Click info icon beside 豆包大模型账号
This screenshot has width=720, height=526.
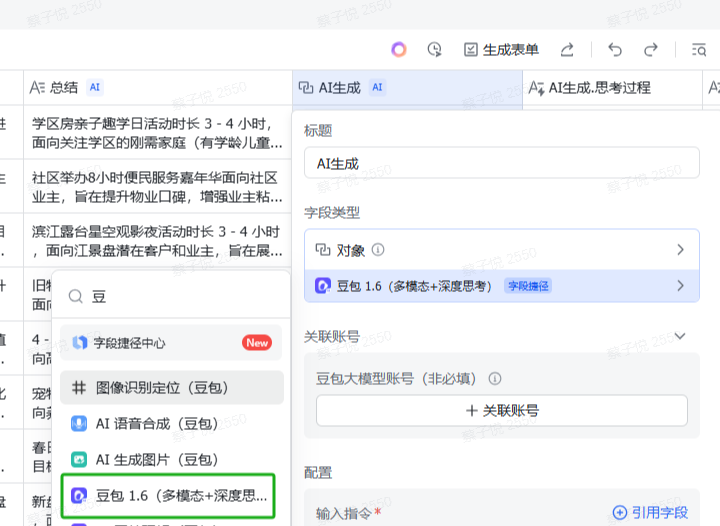tap(495, 379)
